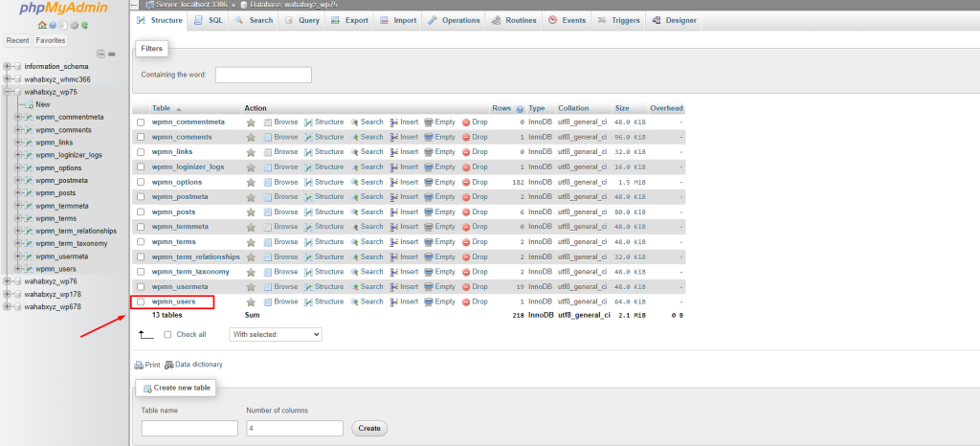Select the wpmn_commentmeta row checkbox
Viewport: 980px width, 446px height.
tap(141, 123)
